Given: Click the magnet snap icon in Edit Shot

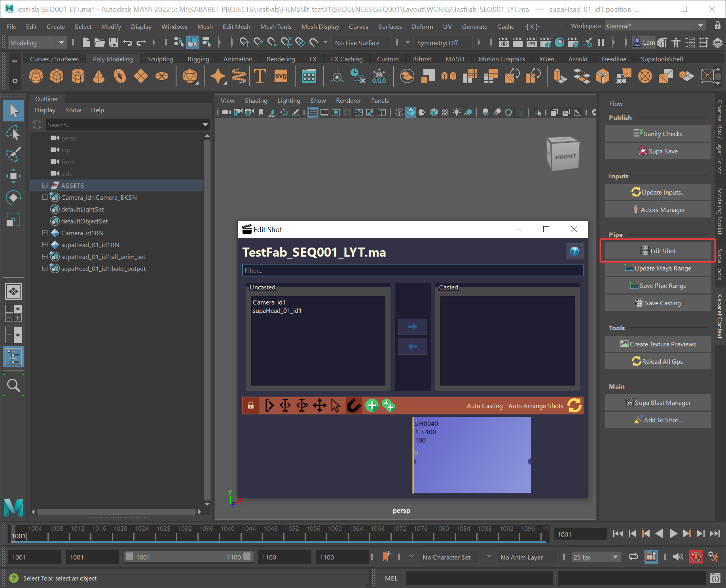Looking at the screenshot, I should [x=354, y=405].
